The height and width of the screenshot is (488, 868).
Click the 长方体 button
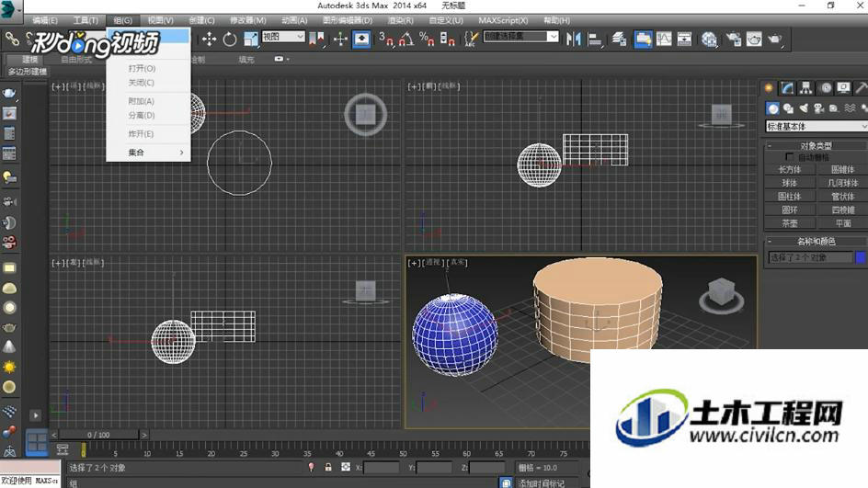tap(790, 169)
